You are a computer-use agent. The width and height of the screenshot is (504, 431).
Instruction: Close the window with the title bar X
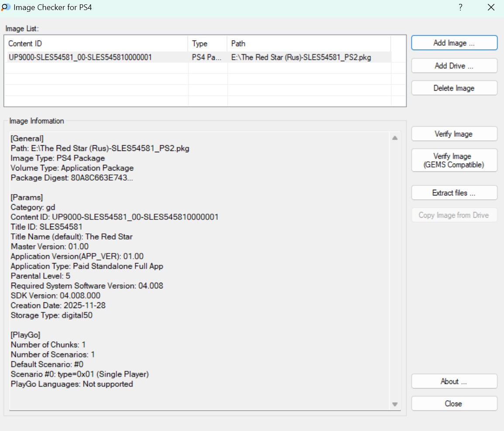(491, 7)
